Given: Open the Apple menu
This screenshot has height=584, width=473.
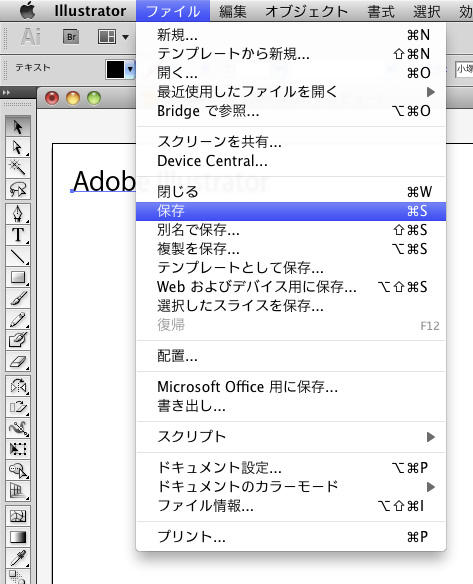Looking at the screenshot, I should pos(27,10).
